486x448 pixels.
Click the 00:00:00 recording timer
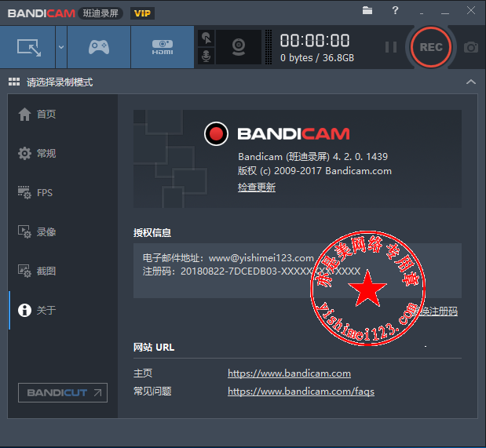[x=315, y=41]
